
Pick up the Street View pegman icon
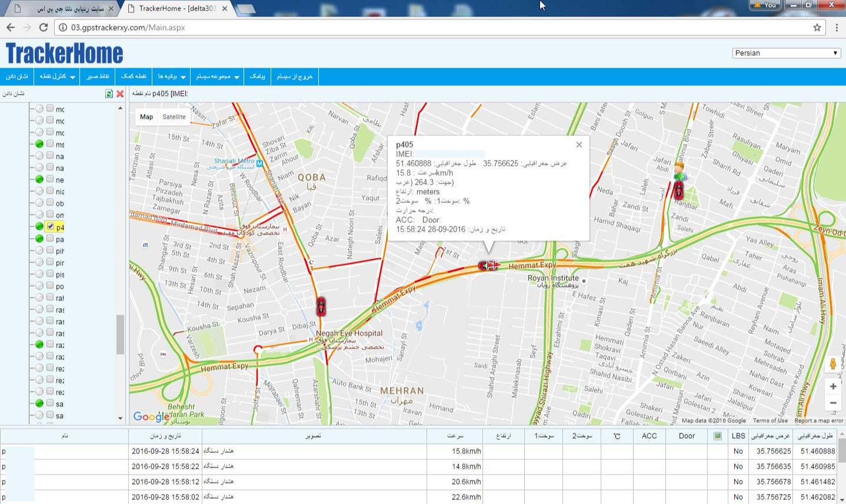point(832,364)
